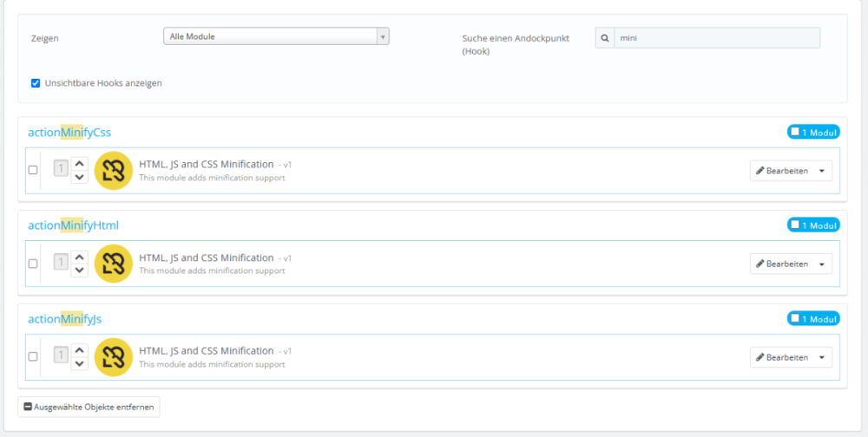
Task: Move actionMinifyHtml module position down arrow
Action: [79, 271]
